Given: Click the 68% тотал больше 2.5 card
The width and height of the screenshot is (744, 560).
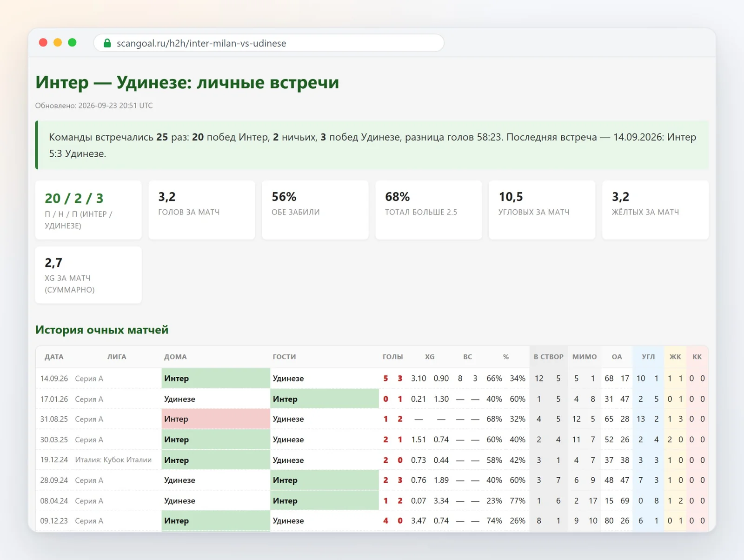Looking at the screenshot, I should [428, 210].
